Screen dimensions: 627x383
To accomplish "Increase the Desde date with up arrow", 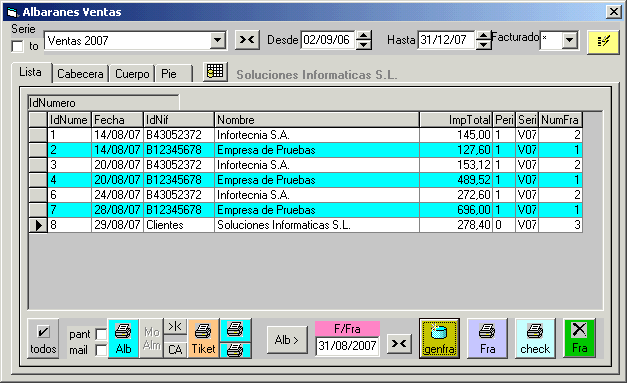I will click(363, 36).
